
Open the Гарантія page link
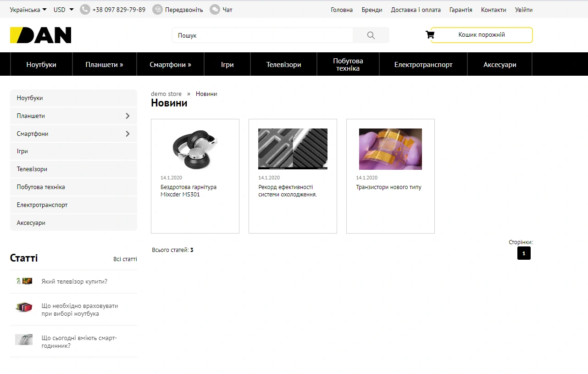[x=460, y=10]
